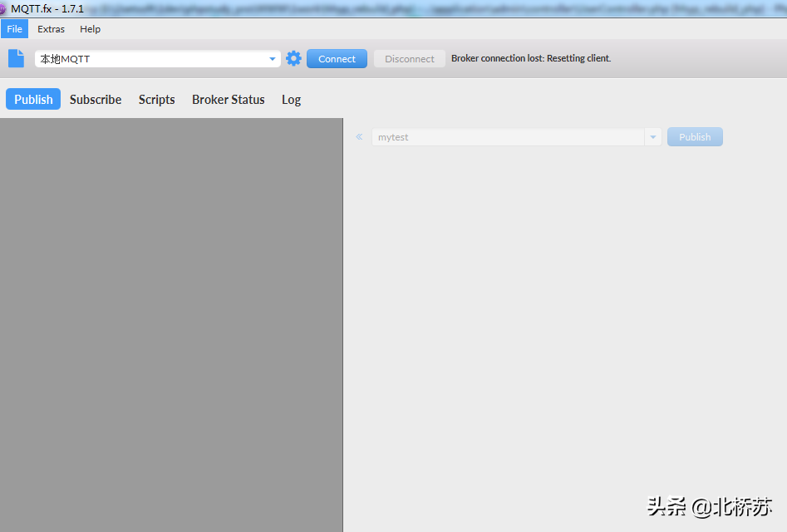This screenshot has width=787, height=532.
Task: Click into the mytest topic field
Action: 508,137
